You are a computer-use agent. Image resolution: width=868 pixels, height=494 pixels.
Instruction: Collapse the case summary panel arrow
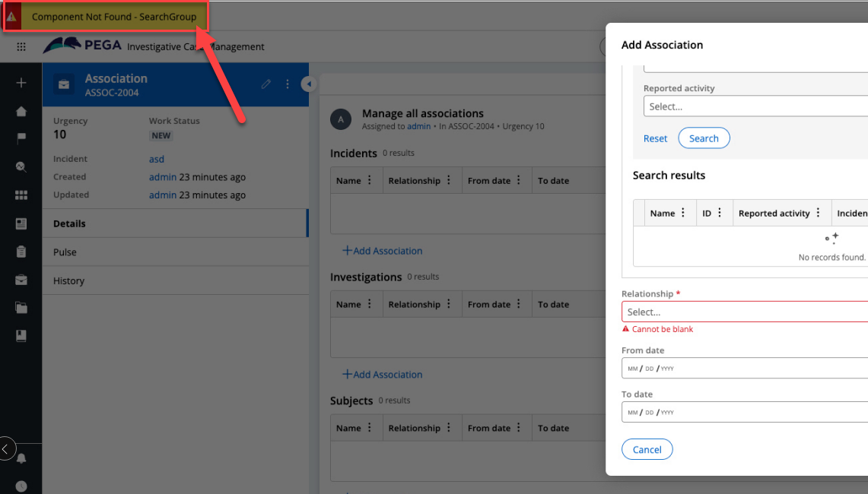point(308,84)
